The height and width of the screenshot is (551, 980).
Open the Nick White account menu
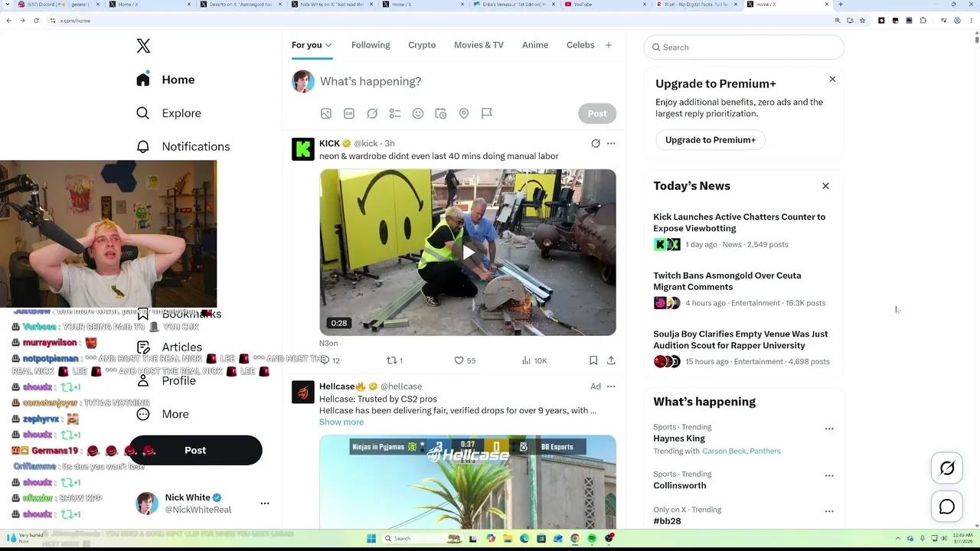point(265,504)
